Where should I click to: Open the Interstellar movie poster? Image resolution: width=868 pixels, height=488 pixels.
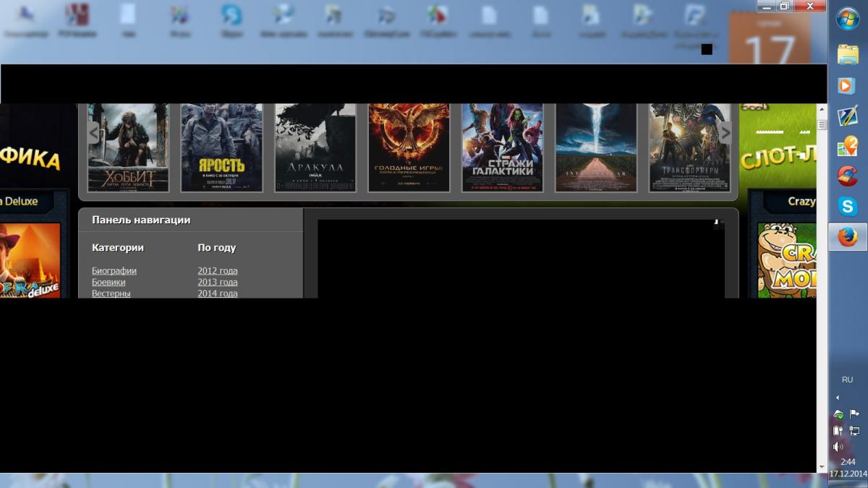tap(596, 147)
